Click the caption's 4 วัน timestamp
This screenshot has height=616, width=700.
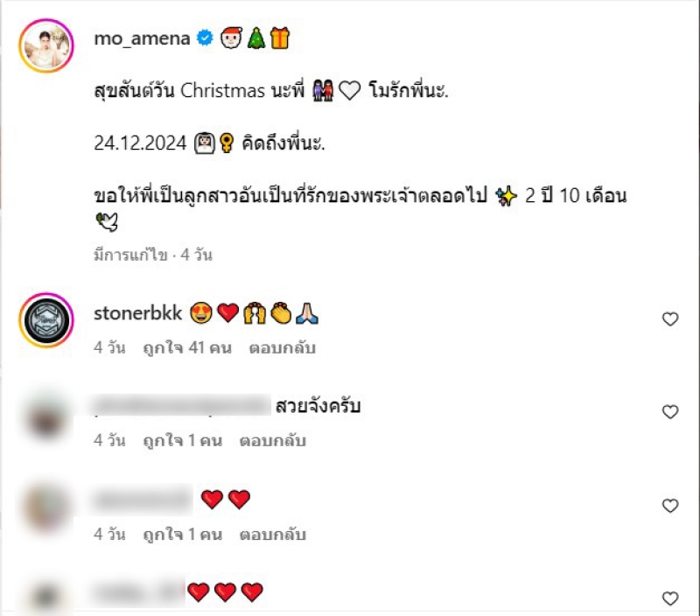(x=196, y=255)
